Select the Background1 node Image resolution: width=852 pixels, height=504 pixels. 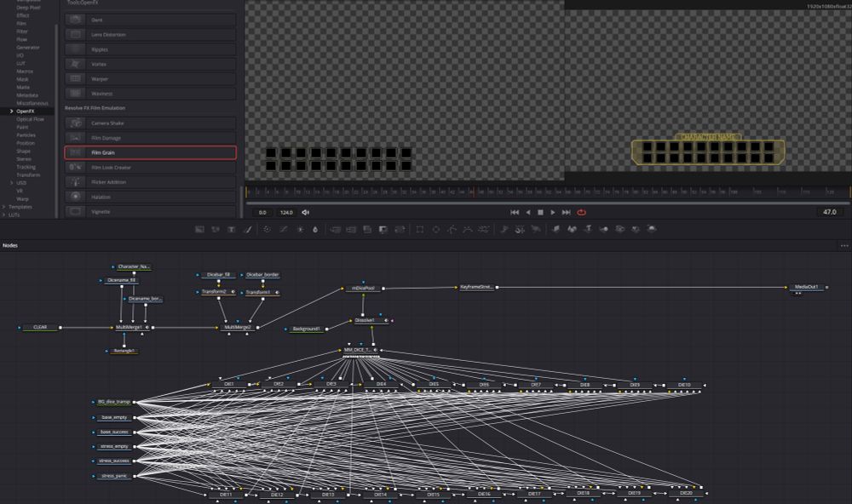(x=306, y=329)
